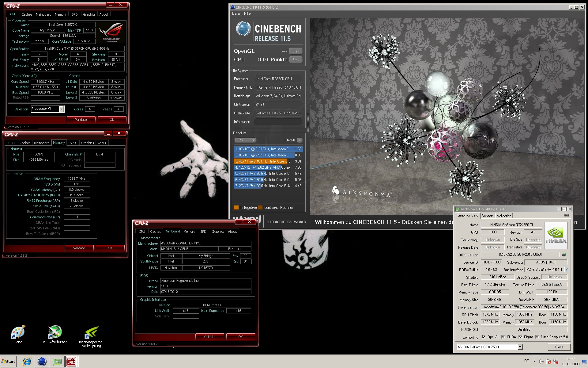The height and width of the screenshot is (368, 588).
Task: Click the NVIDIA logo in GPU-Z
Action: point(556,236)
